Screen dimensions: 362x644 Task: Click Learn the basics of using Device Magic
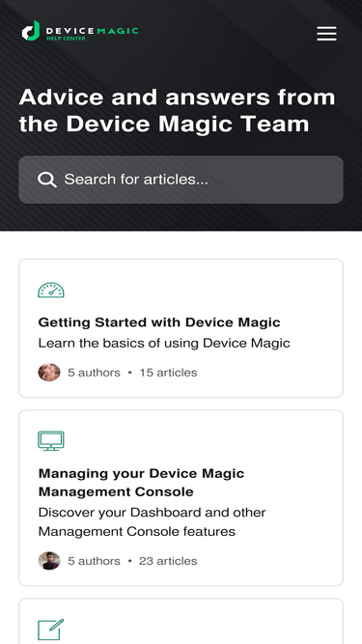[x=164, y=343]
